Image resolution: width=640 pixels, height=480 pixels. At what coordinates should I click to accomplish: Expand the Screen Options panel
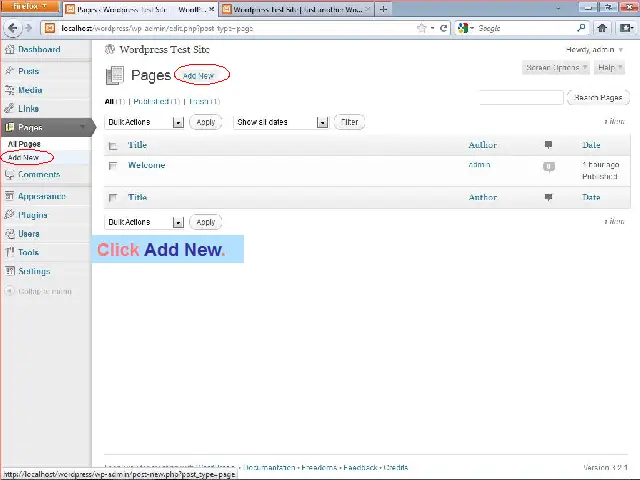click(x=556, y=67)
